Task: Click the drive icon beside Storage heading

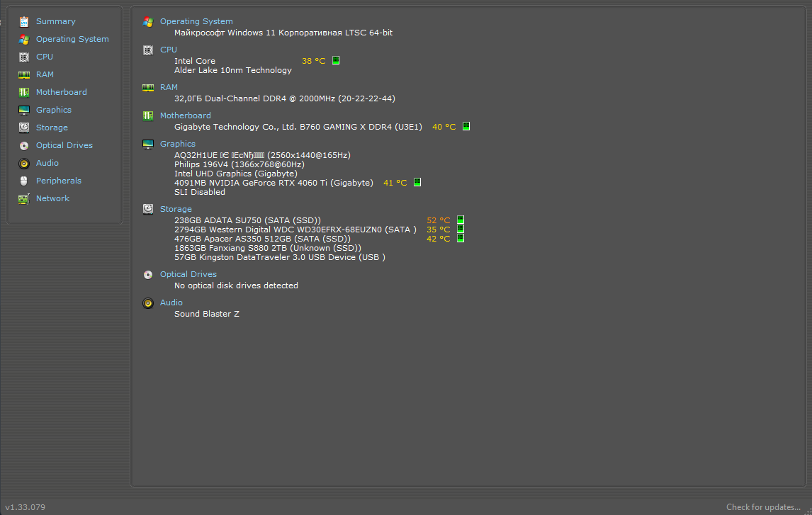Action: (x=148, y=209)
